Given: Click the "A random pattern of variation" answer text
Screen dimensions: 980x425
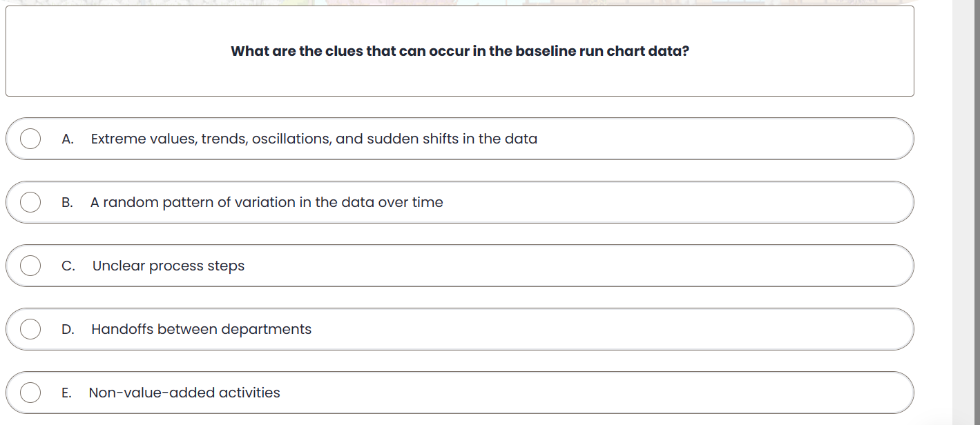Looking at the screenshot, I should click(x=267, y=202).
